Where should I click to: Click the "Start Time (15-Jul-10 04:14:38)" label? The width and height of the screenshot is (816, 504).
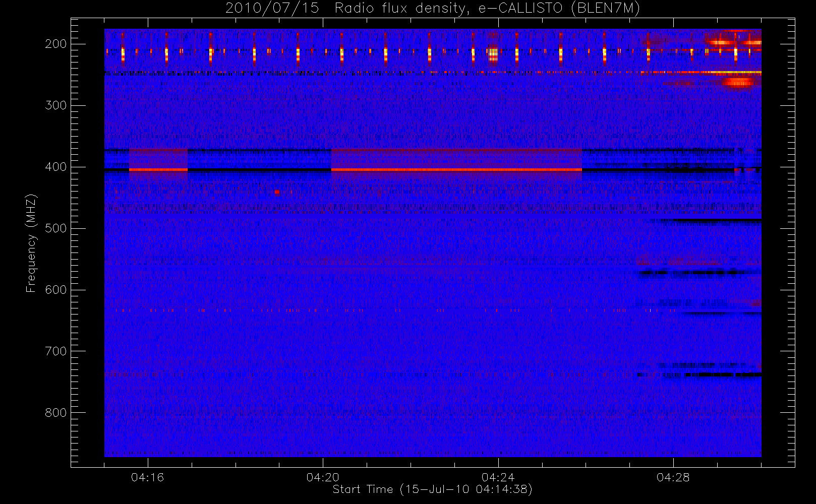tap(433, 489)
